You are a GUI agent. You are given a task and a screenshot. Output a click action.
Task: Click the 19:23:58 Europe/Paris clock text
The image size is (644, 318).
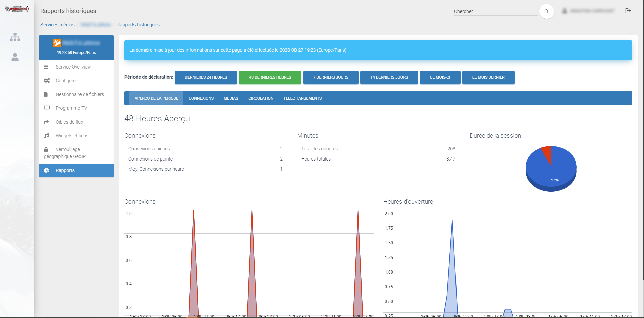coord(76,53)
